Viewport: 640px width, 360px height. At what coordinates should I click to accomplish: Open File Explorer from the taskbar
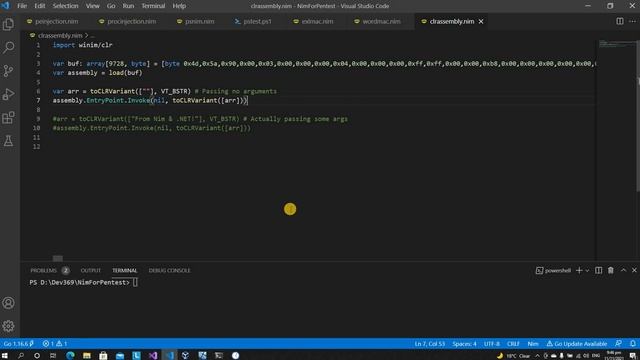click(x=87, y=355)
